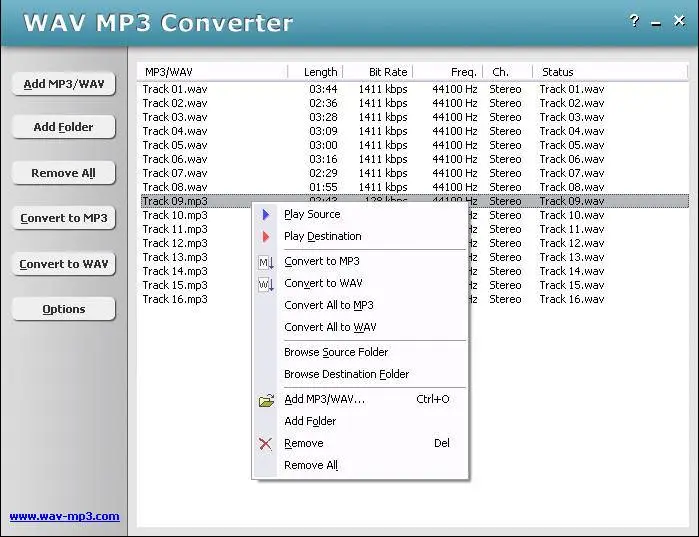Click the 44100 Hz value for Track 05.wav
Screen dimensions: 699x537
tap(455, 145)
